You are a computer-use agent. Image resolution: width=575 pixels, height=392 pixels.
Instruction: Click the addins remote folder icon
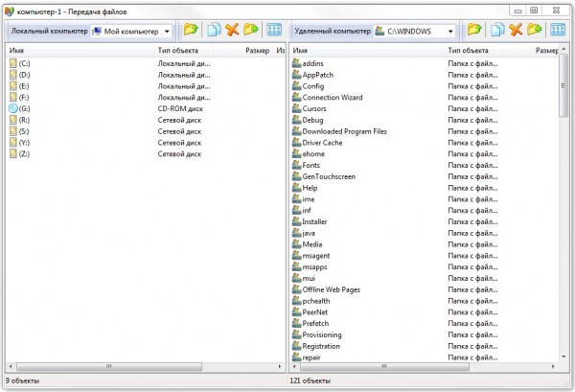(x=297, y=63)
